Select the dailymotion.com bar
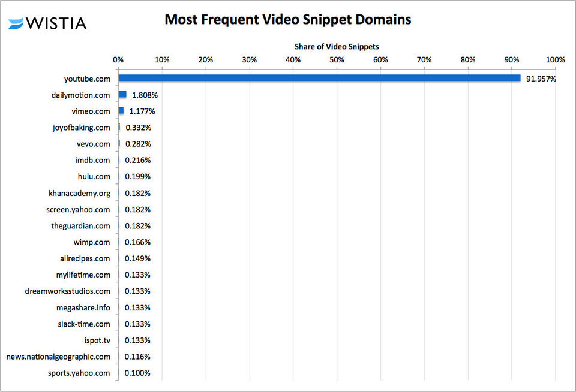 pos(122,95)
